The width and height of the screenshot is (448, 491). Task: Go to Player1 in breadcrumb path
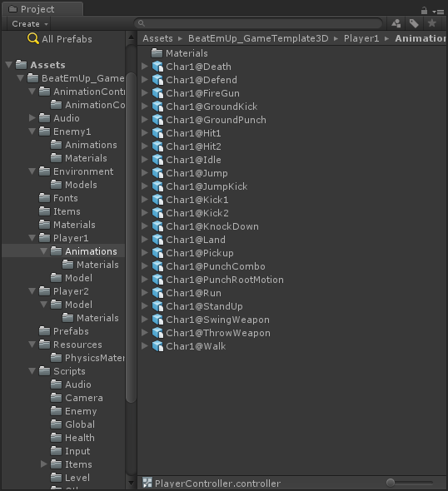point(361,38)
